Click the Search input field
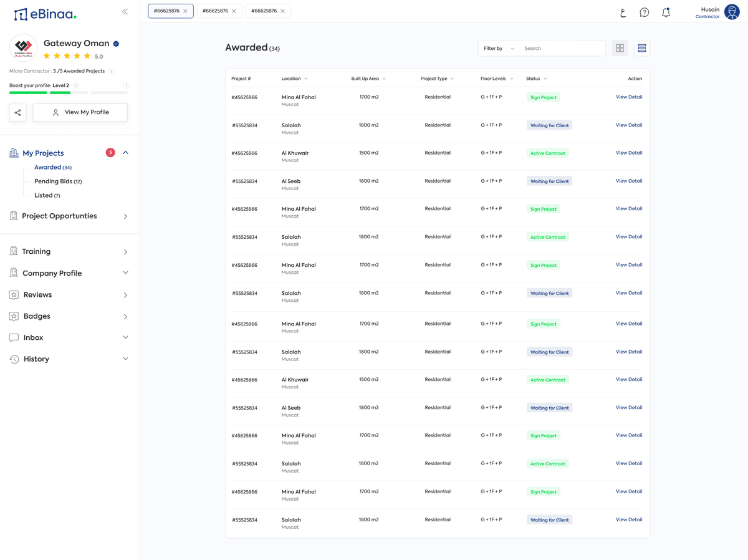This screenshot has width=748, height=560. pyautogui.click(x=562, y=48)
